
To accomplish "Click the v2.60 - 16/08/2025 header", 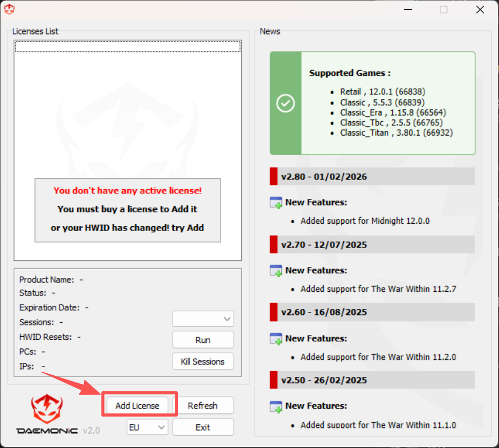I will [372, 312].
